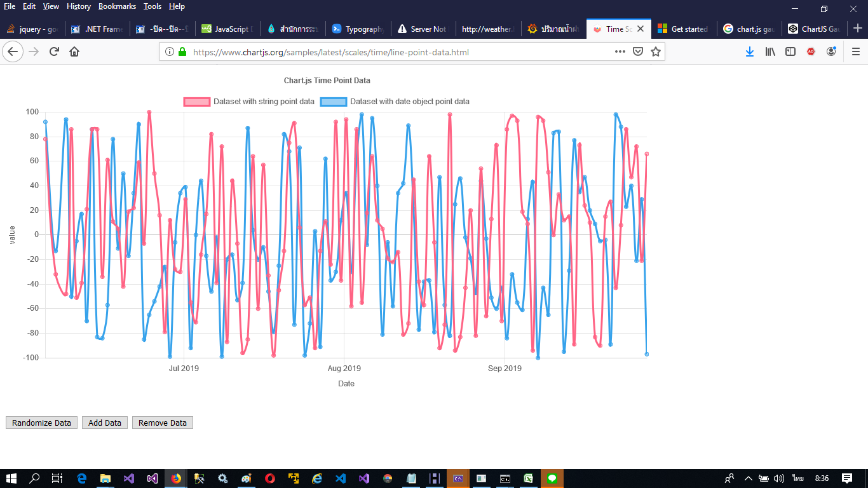Image resolution: width=868 pixels, height=488 pixels.
Task: Open the Firefox account icon
Action: pos(831,52)
